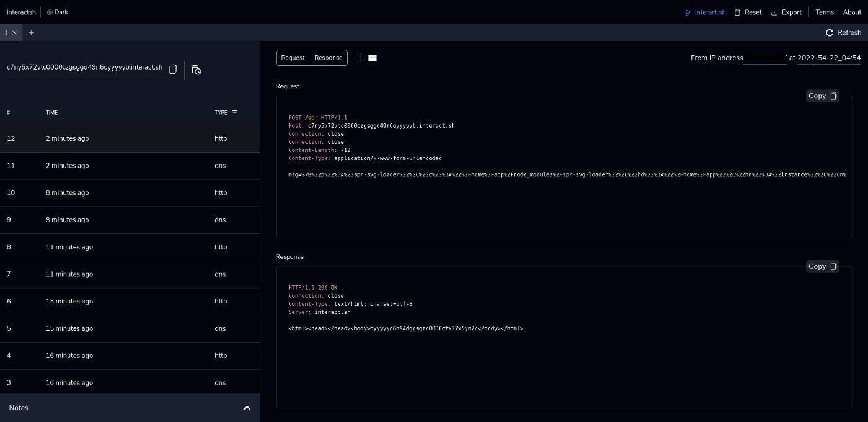Screen dimensions: 868x422
Task: Show only the Response view
Action: (328, 58)
